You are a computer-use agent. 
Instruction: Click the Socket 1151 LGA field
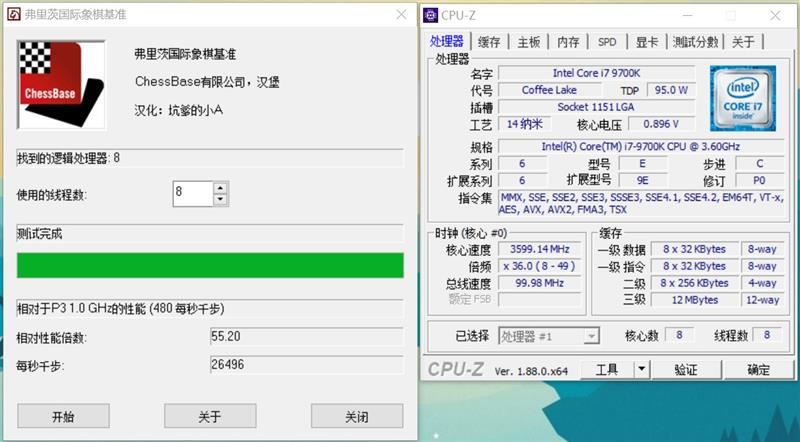click(596, 107)
